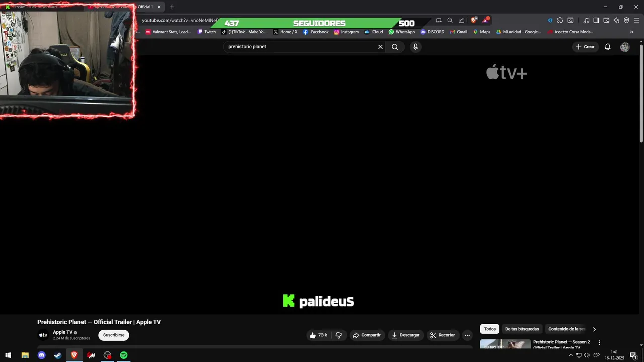Click the Recortar clip button
This screenshot has width=644, height=362.
443,335
